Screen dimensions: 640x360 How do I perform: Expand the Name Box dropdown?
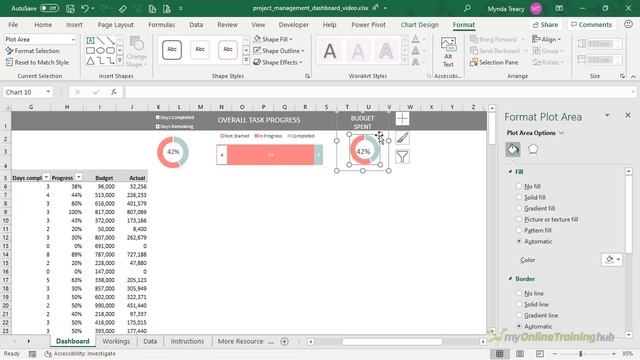click(x=48, y=92)
